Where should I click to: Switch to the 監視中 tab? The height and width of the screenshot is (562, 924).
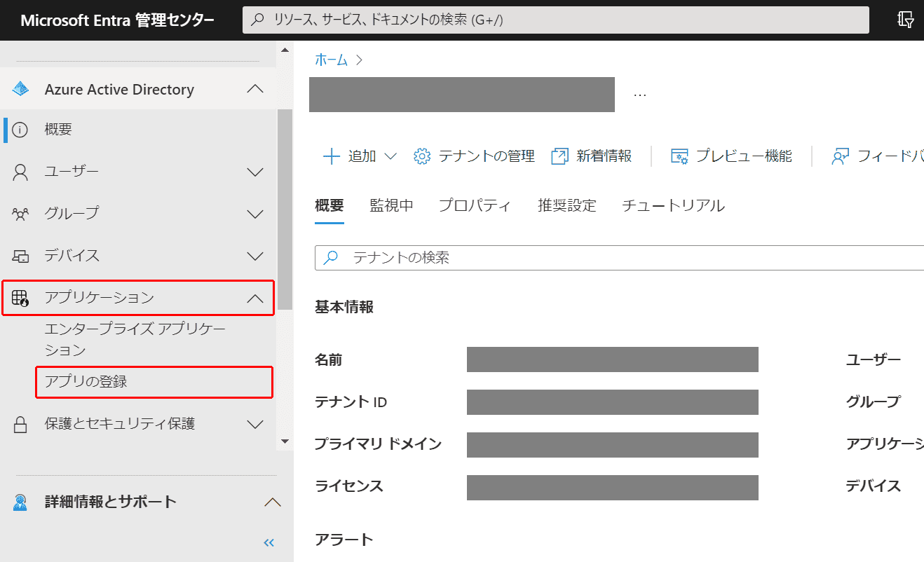391,205
